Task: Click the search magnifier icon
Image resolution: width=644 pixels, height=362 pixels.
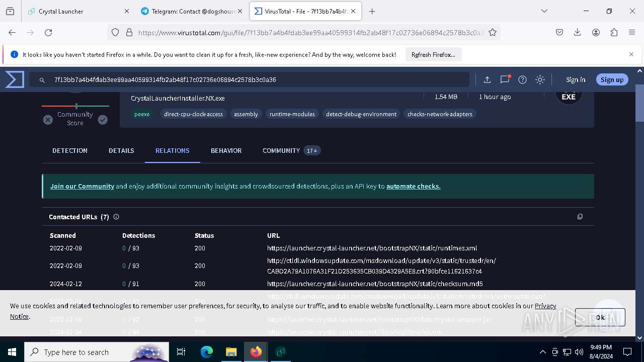Action: [43, 79]
